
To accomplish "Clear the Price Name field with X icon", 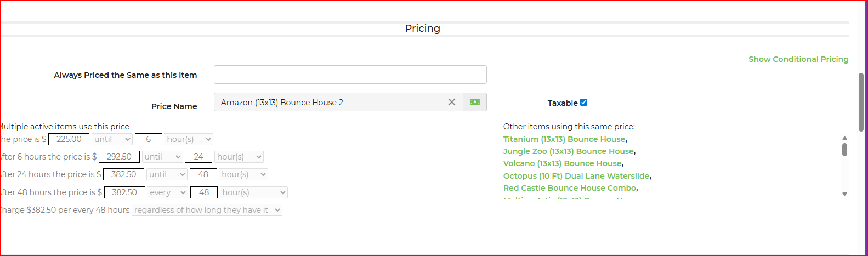I will click(452, 102).
